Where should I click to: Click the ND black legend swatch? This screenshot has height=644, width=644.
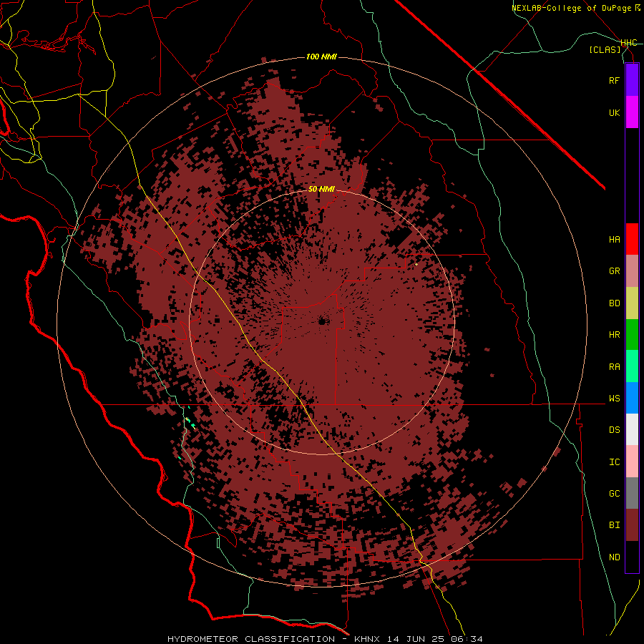click(632, 557)
